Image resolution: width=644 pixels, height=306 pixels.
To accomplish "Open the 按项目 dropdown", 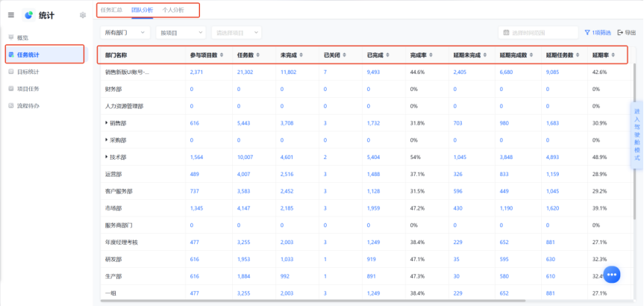I will point(181,32).
